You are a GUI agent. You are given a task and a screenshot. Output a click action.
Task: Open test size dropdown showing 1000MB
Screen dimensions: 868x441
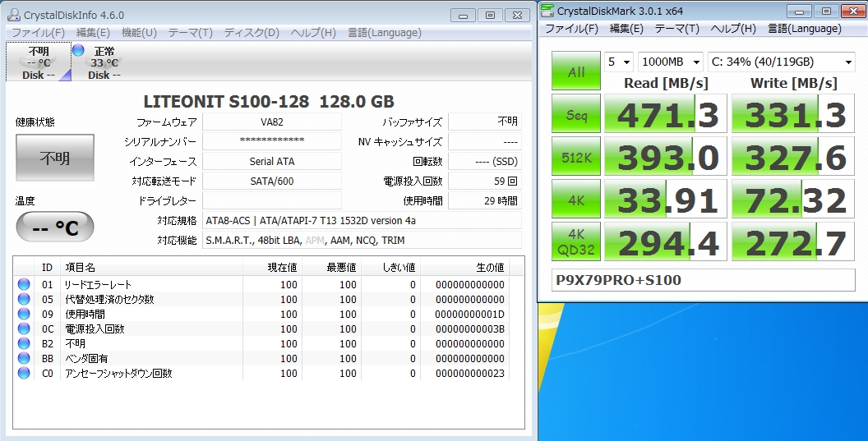pos(671,62)
